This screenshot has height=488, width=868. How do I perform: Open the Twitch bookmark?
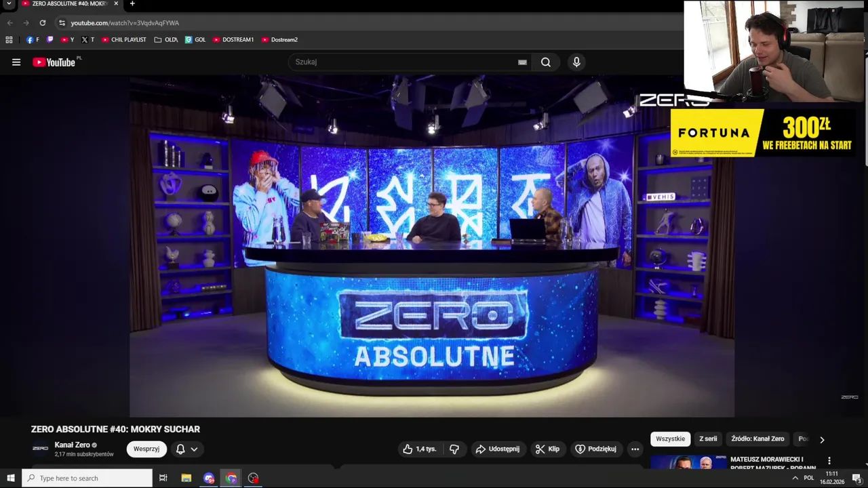50,40
